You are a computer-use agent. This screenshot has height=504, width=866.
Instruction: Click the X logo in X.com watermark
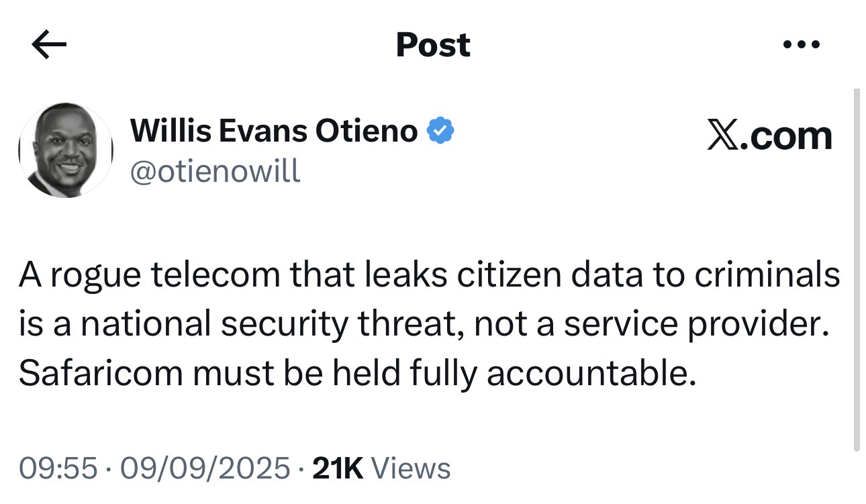(x=723, y=136)
